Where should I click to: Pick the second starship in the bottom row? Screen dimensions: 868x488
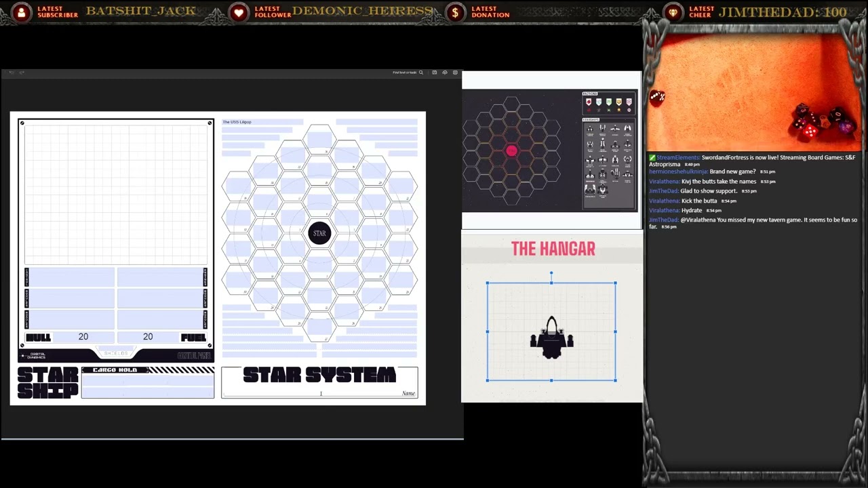[602, 190]
